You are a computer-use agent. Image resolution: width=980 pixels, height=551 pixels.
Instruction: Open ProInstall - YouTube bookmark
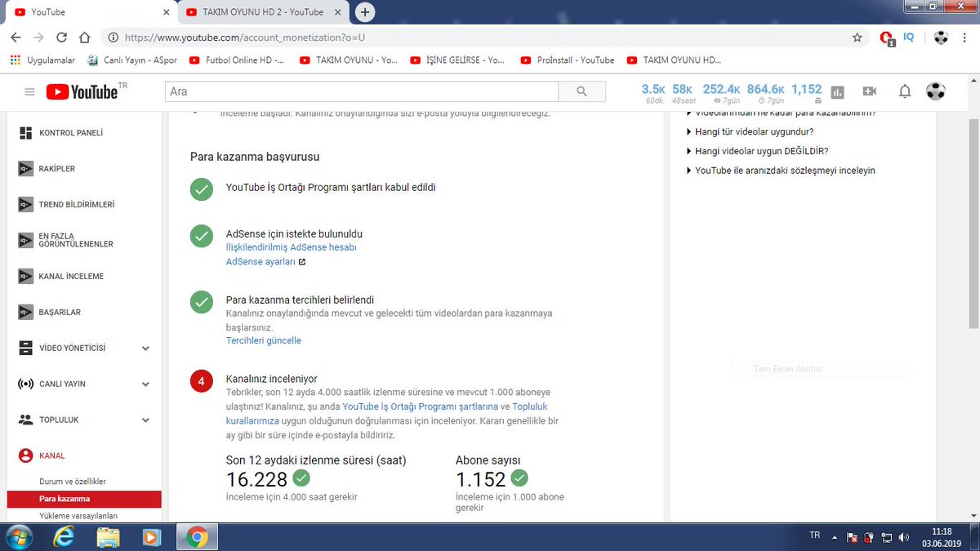(567, 60)
